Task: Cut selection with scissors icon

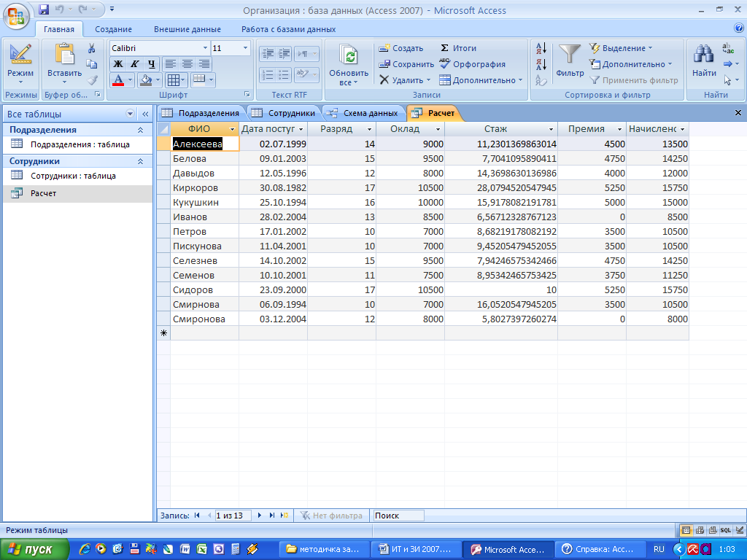Action: click(x=91, y=48)
